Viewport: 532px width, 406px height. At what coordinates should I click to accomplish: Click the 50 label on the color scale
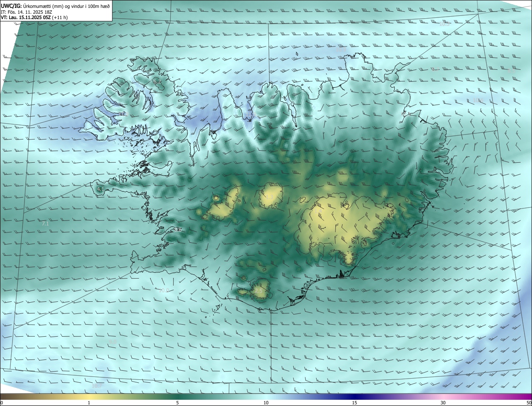point(529,403)
